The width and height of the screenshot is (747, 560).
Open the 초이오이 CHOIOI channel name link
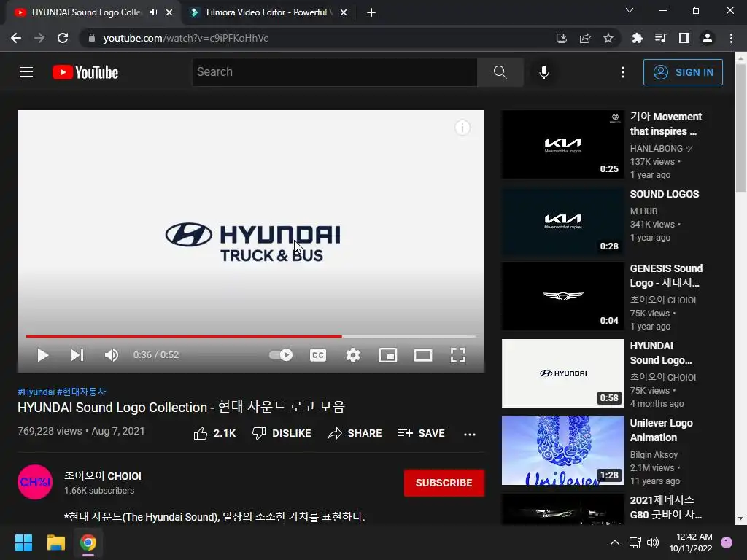coord(103,476)
